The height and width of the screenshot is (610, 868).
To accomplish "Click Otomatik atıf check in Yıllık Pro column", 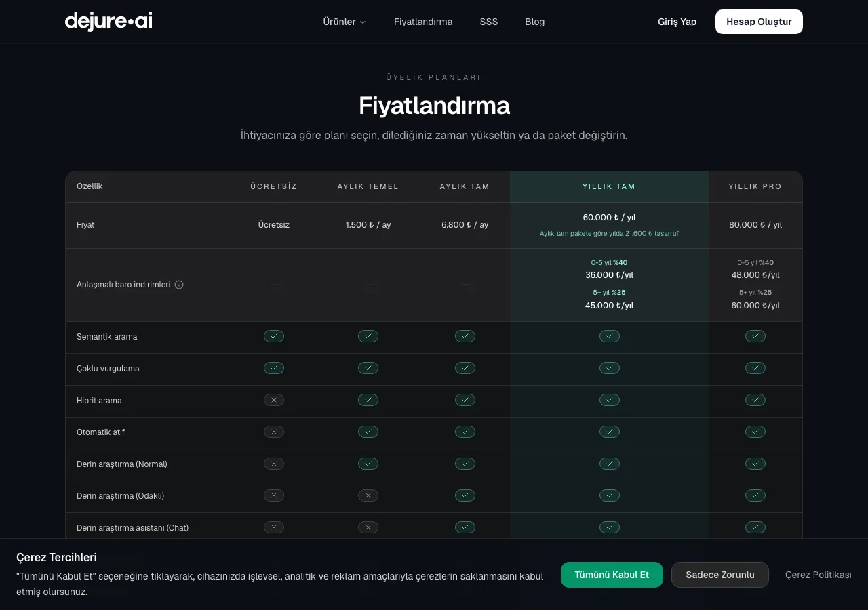I will coord(755,432).
